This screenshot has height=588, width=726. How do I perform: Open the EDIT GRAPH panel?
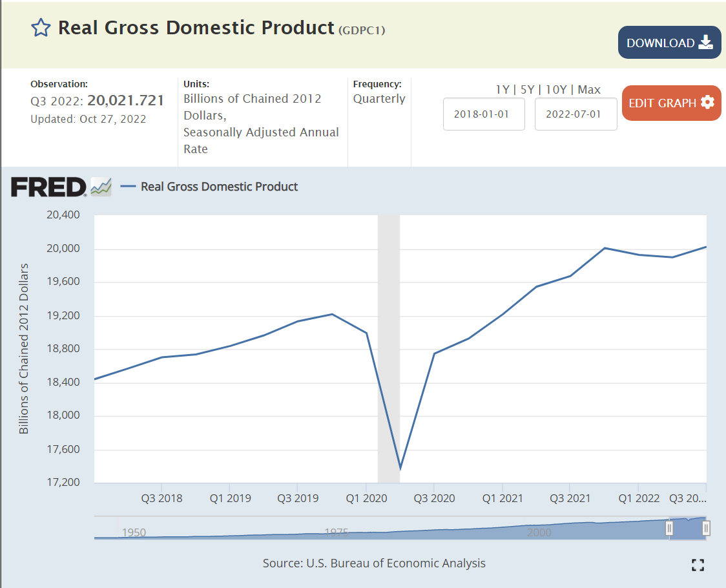click(x=671, y=103)
